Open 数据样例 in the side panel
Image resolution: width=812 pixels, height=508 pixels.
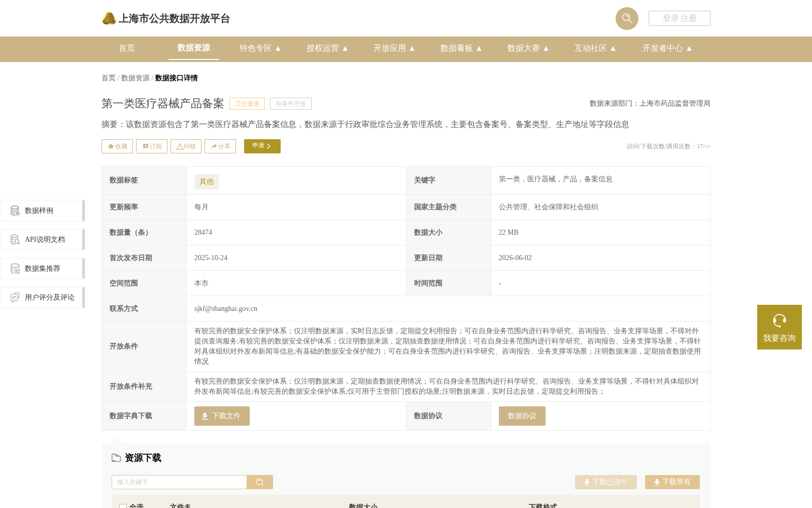point(42,210)
